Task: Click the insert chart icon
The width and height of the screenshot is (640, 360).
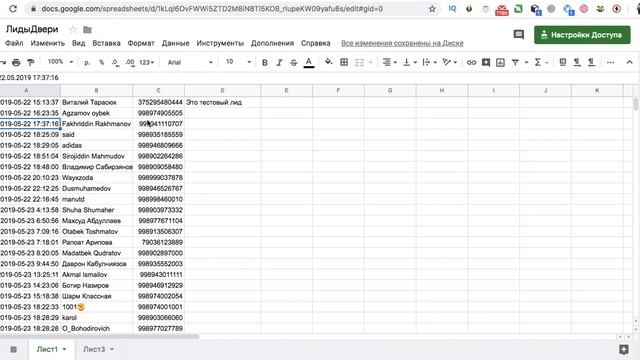Action: tap(500, 62)
